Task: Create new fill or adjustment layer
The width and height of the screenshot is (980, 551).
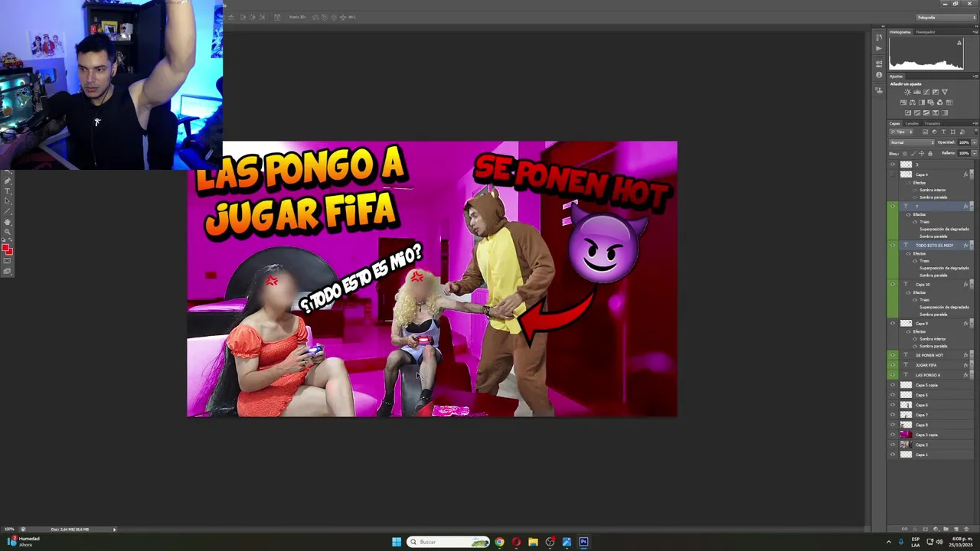Action: (x=936, y=529)
